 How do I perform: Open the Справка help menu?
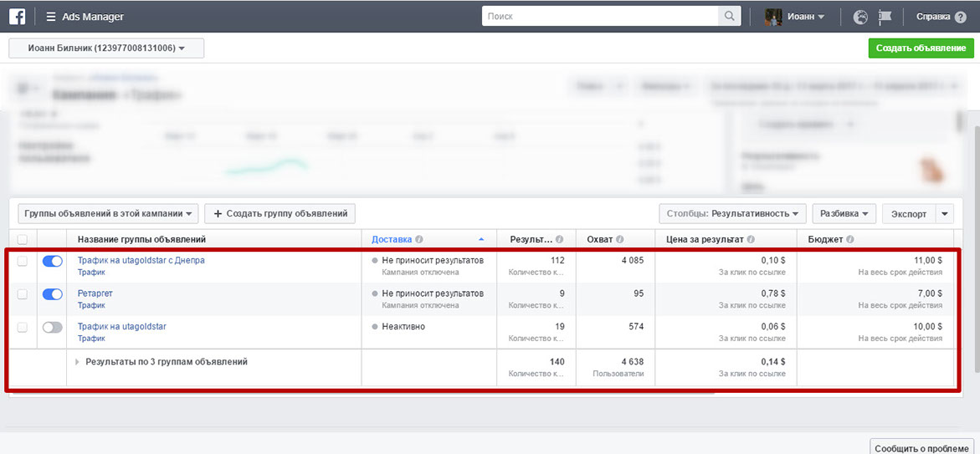point(938,17)
